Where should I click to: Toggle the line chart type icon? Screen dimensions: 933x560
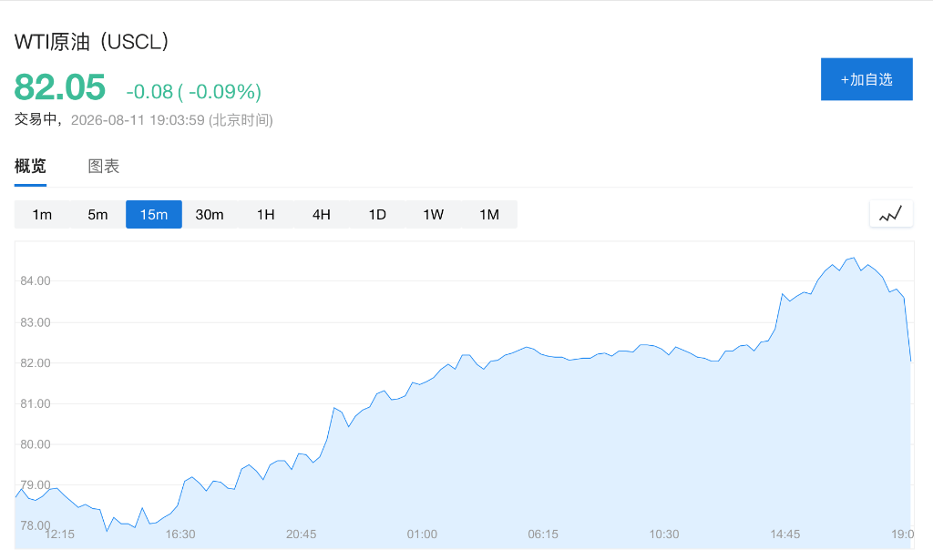[891, 214]
